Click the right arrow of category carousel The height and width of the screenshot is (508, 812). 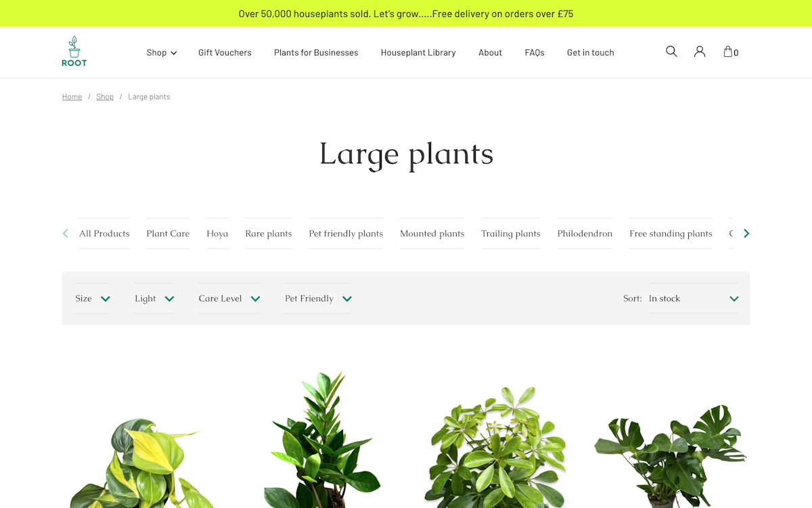746,234
